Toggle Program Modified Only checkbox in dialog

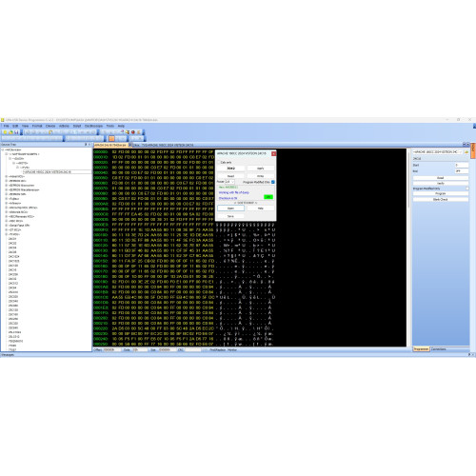(x=273, y=182)
